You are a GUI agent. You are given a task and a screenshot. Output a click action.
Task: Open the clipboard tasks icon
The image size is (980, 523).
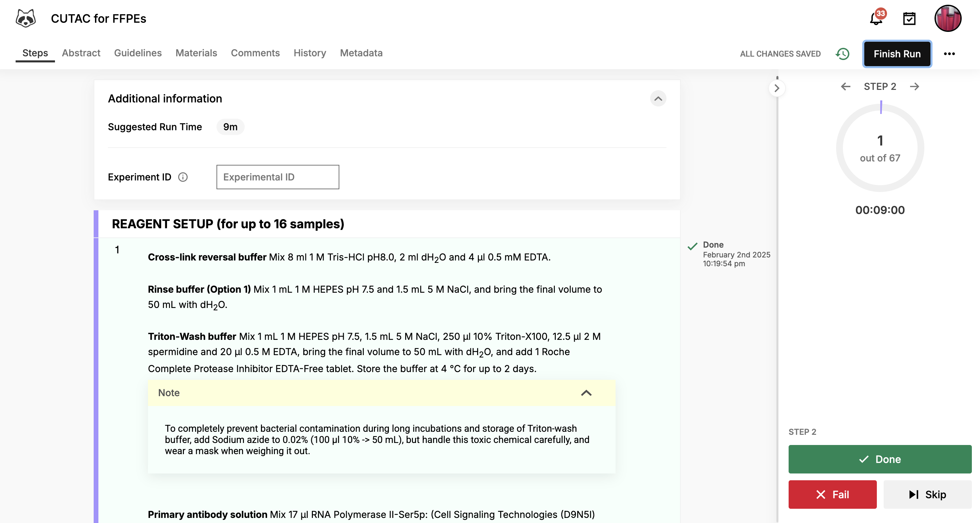point(910,18)
